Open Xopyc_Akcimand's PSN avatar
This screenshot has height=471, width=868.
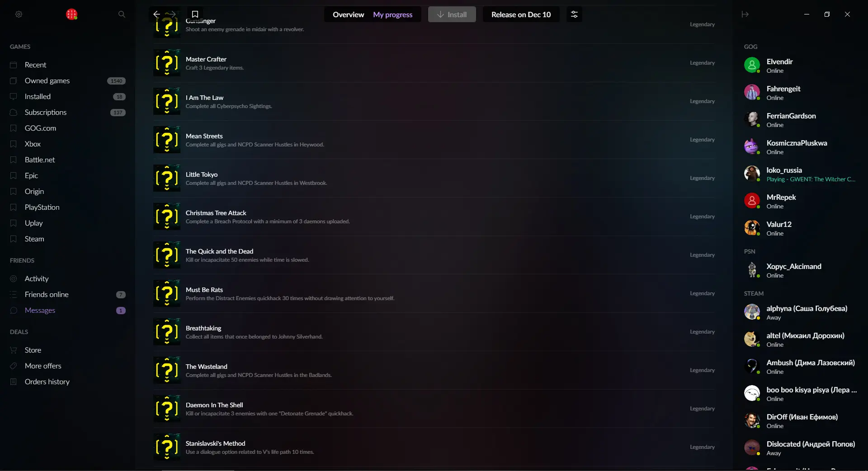pyautogui.click(x=752, y=270)
